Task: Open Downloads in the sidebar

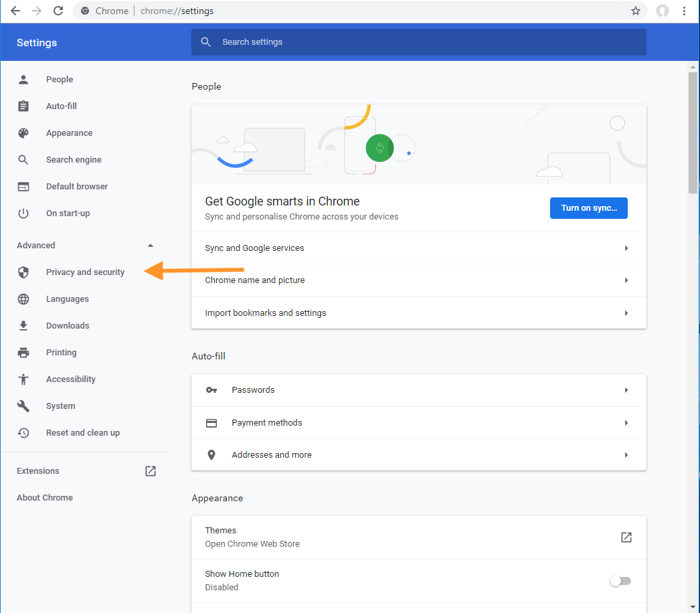Action: [x=68, y=326]
